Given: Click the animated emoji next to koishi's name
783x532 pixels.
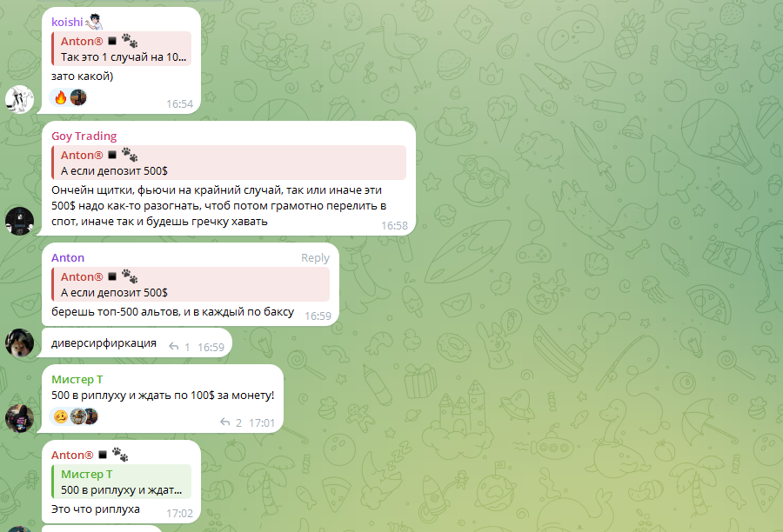Looking at the screenshot, I should coord(93,22).
